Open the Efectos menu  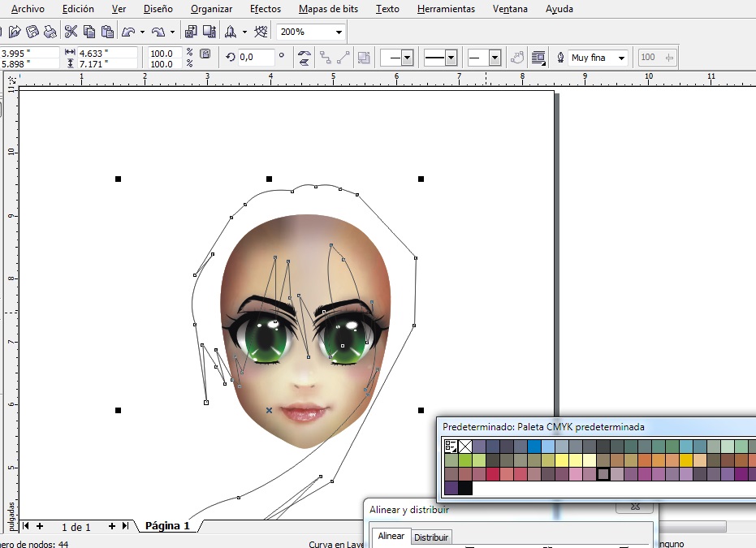point(266,9)
